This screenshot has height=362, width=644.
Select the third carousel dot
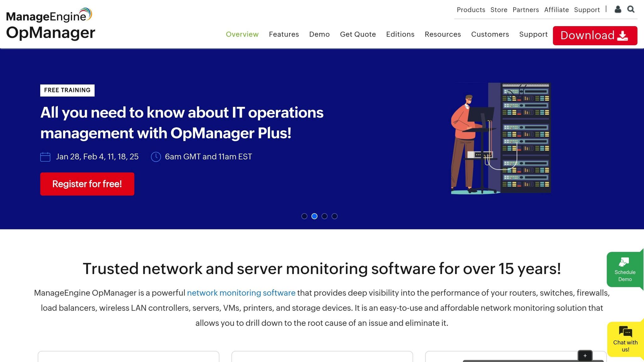click(325, 216)
